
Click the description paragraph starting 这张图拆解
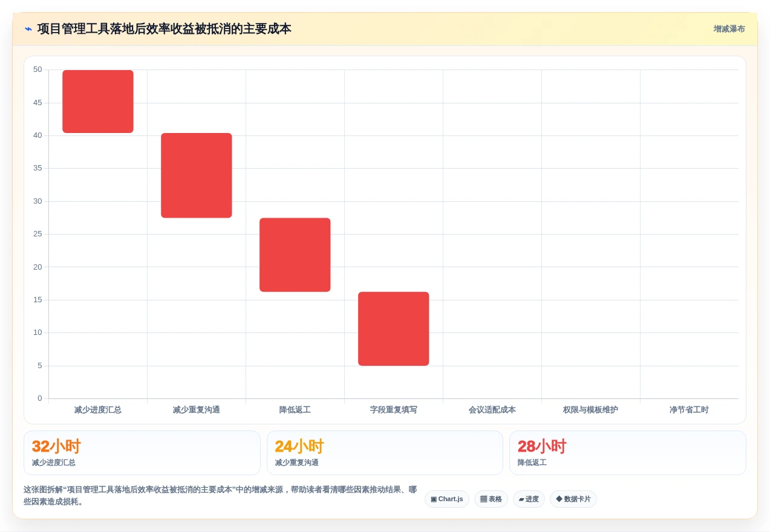220,496
